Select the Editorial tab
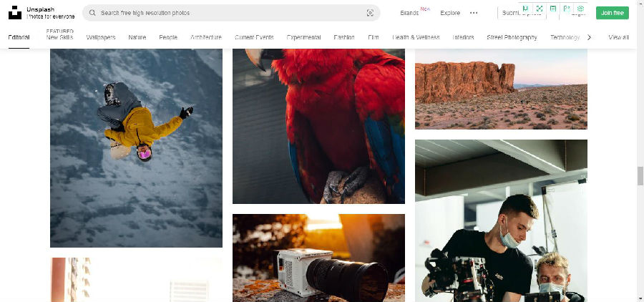This screenshot has width=644, height=302. pyautogui.click(x=19, y=37)
